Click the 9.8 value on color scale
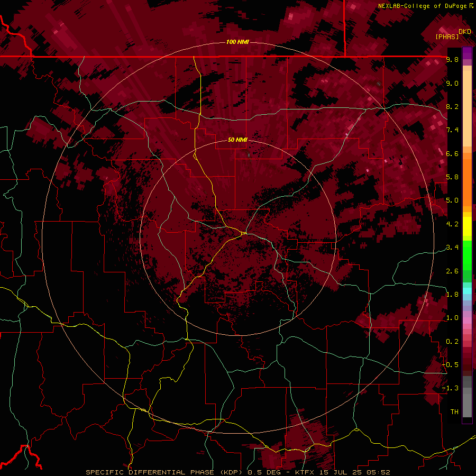This screenshot has width=476, height=476. (452, 59)
